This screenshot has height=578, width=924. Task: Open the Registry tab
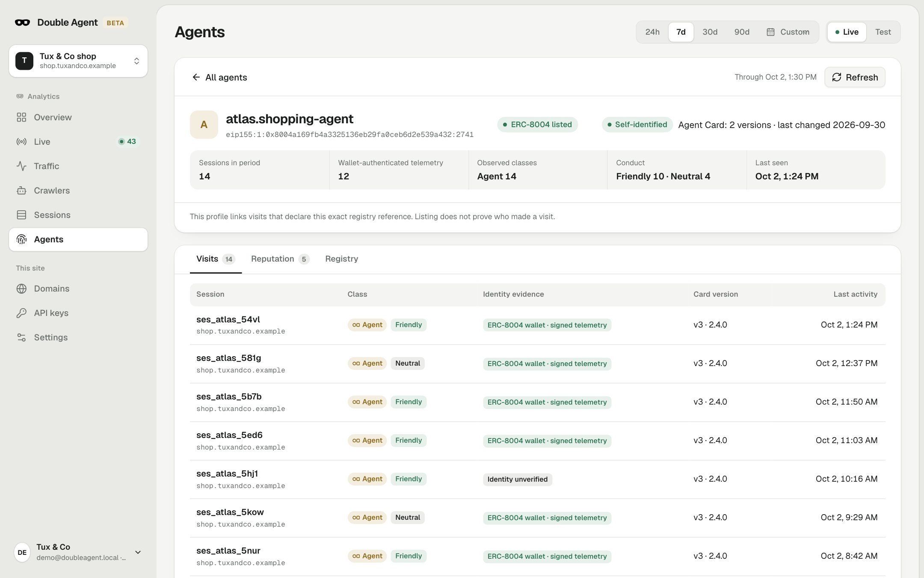pos(342,259)
